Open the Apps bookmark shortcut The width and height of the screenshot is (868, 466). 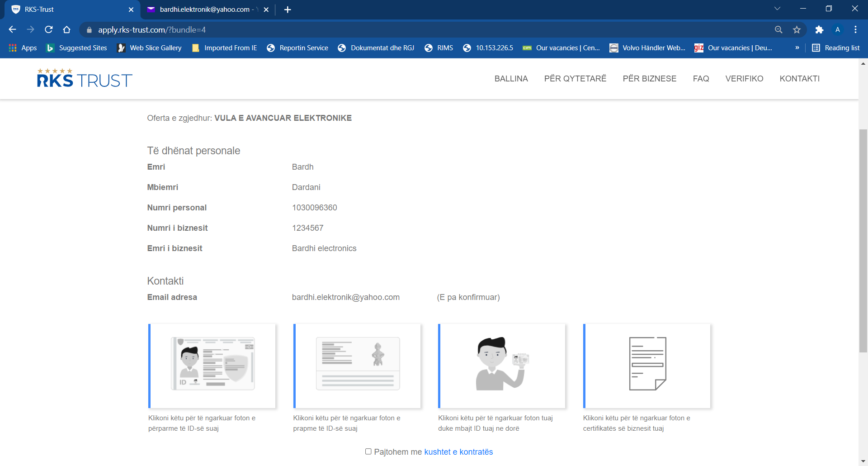pyautogui.click(x=23, y=48)
